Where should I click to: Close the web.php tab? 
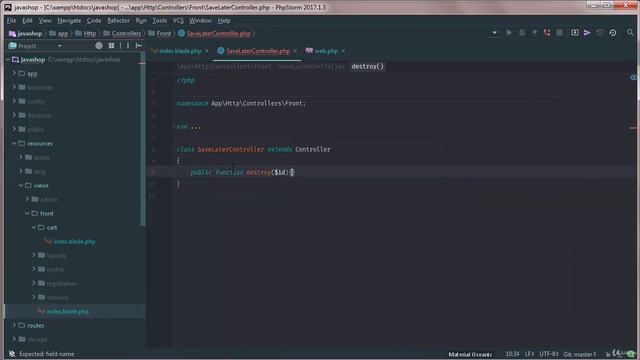click(343, 51)
